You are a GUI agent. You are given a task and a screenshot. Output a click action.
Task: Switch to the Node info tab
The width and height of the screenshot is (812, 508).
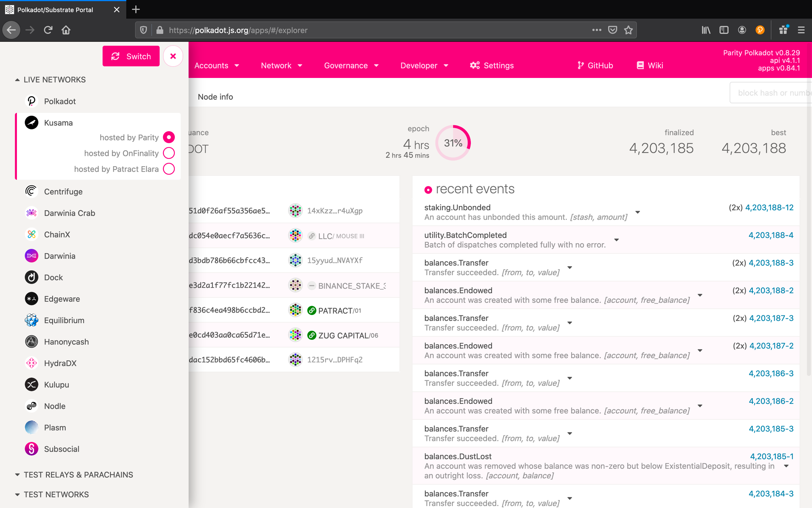point(215,97)
